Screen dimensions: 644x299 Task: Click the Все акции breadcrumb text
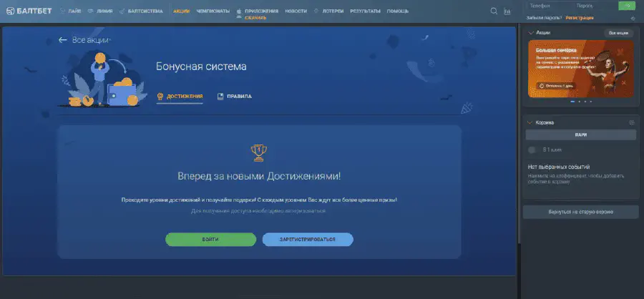click(x=91, y=40)
